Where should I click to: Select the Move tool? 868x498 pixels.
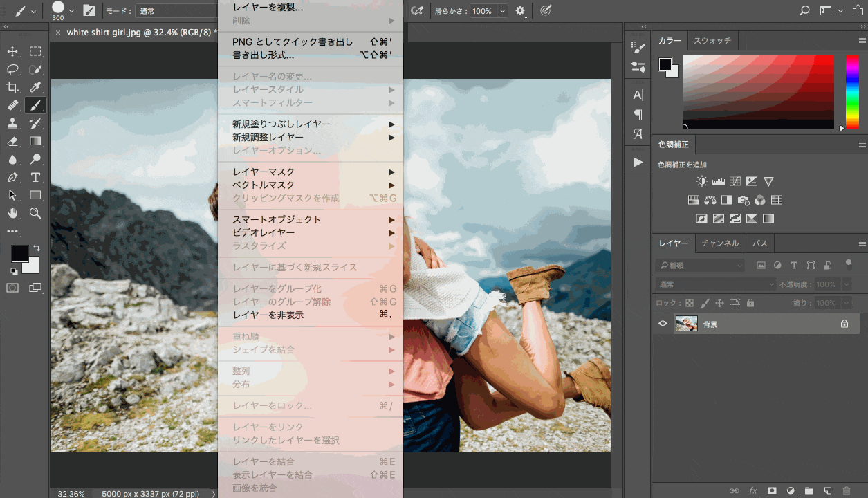point(12,51)
